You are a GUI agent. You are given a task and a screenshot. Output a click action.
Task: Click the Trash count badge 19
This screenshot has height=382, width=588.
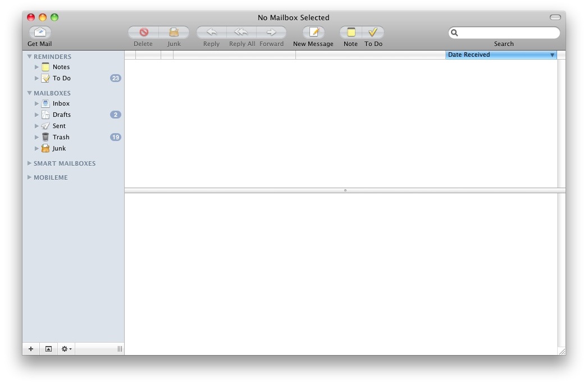click(116, 137)
